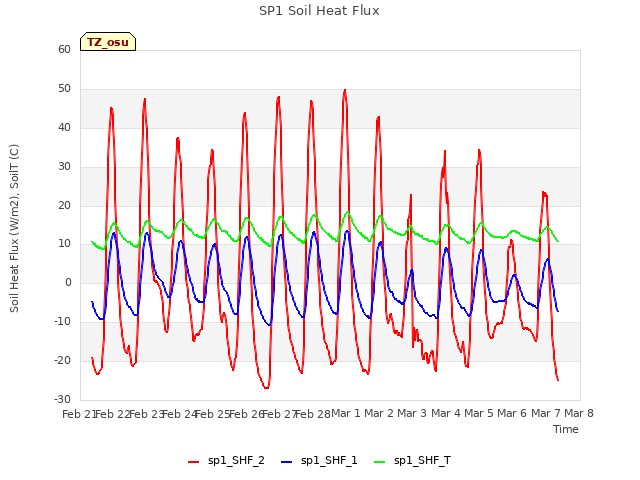Click the Mar 4 date tick label
This screenshot has width=640, height=480.
point(446,413)
